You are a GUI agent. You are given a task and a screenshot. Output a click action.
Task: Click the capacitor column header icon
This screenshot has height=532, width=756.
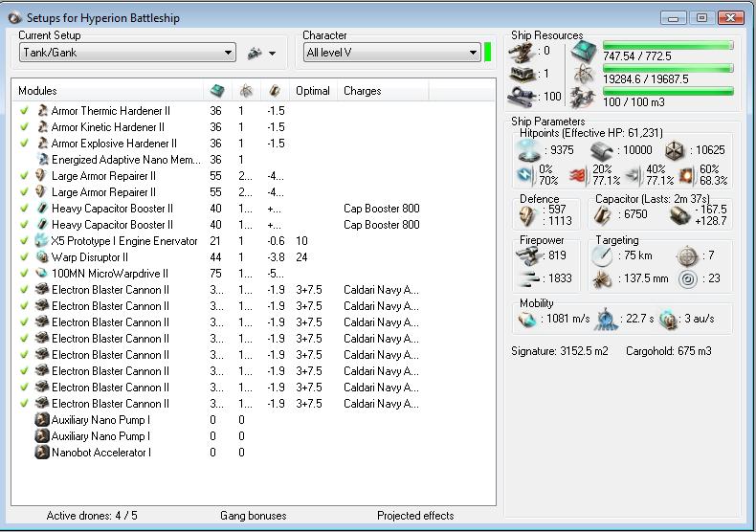pos(275,90)
